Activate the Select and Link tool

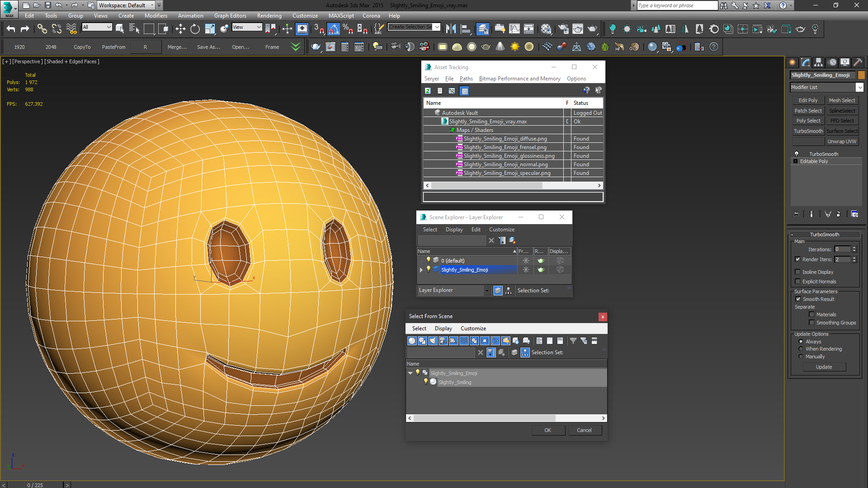coord(42,29)
